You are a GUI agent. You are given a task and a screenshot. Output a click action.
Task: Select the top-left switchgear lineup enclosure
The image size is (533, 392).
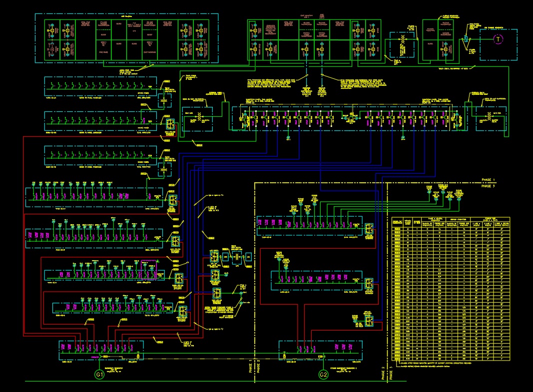pos(126,38)
